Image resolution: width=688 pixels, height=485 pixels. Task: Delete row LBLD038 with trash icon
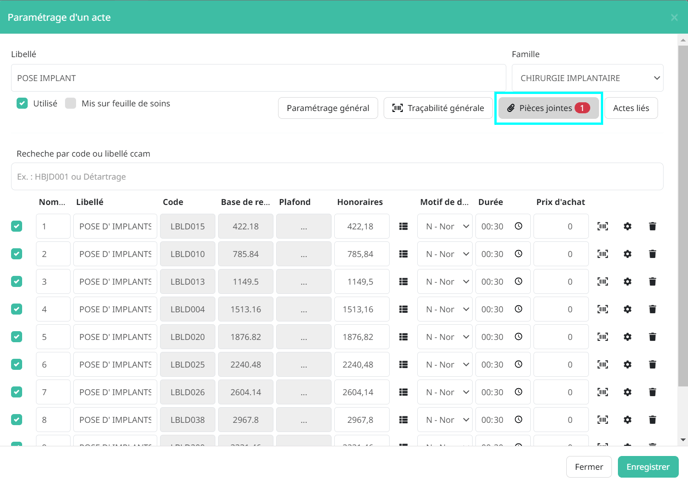click(652, 420)
